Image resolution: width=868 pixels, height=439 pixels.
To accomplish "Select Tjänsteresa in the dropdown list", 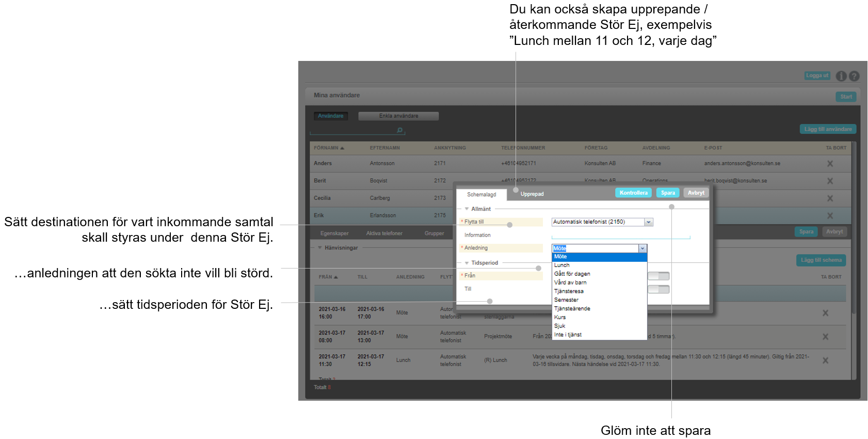I will click(x=599, y=291).
